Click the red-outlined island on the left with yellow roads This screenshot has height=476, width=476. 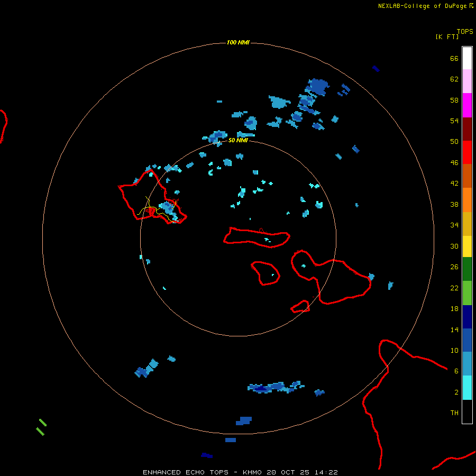(152, 197)
